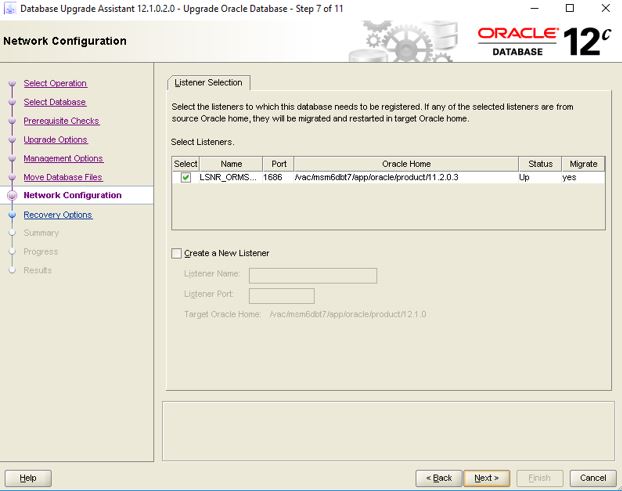This screenshot has height=491, width=622.
Task: Close the Database Upgrade Assistant window
Action: pos(606,8)
